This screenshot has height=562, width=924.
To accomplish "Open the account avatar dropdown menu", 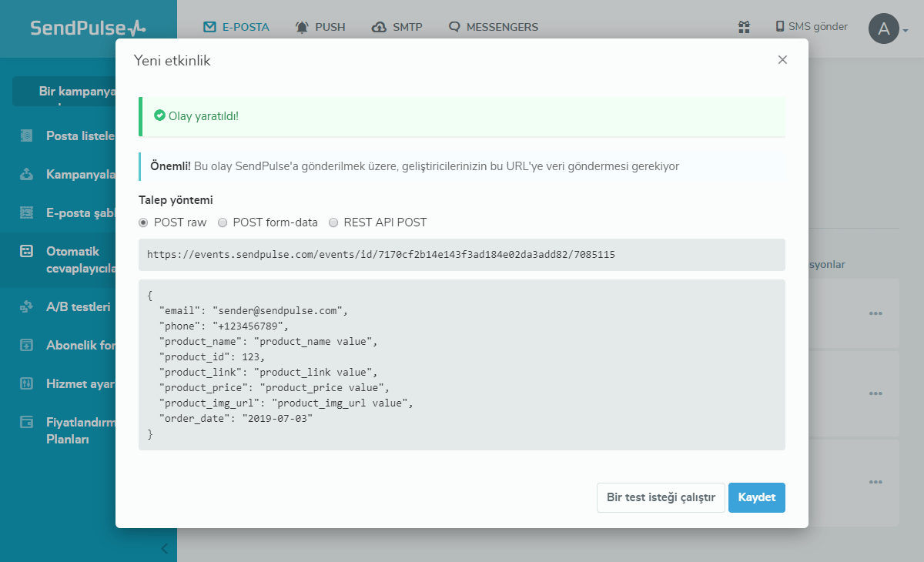I will (888, 29).
